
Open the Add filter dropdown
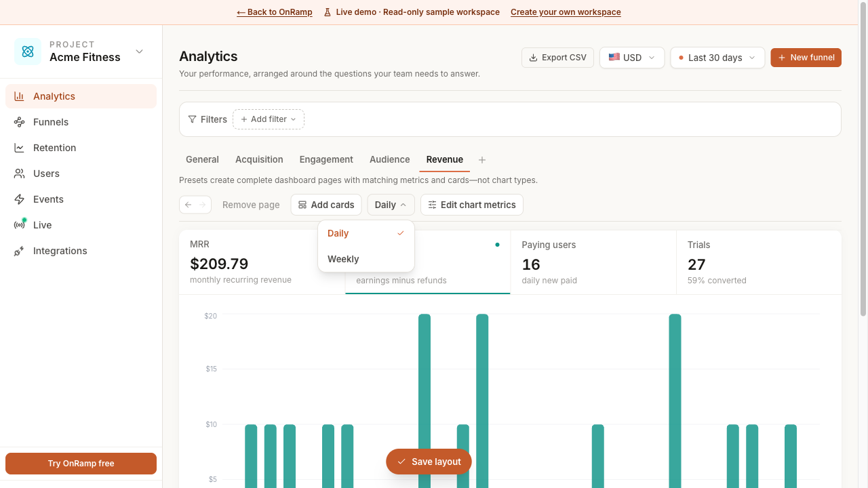(x=269, y=119)
